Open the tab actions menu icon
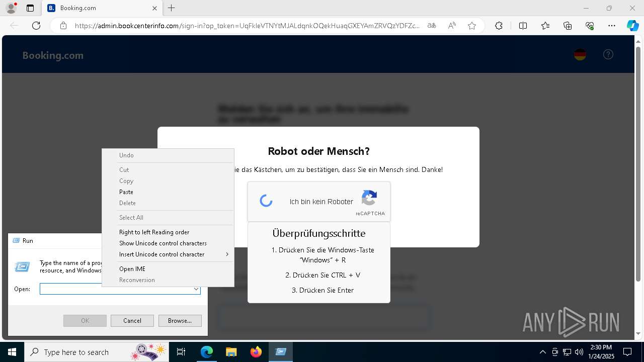 (x=30, y=8)
